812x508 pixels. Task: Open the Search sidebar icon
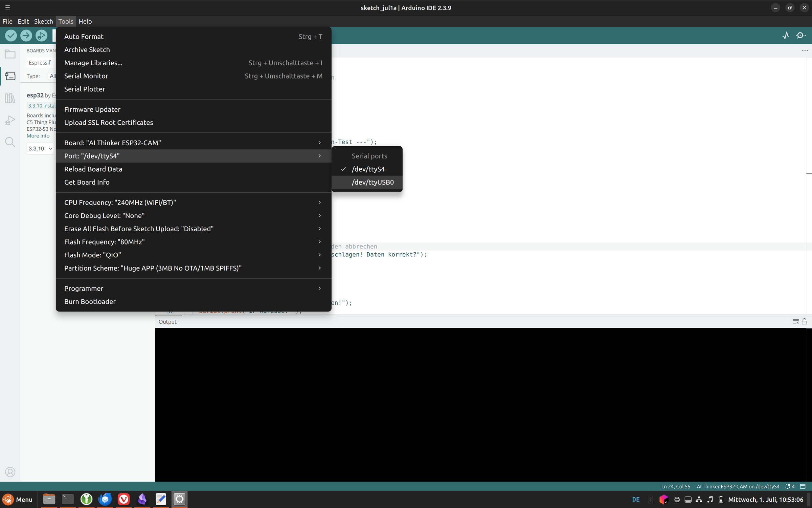click(x=10, y=142)
